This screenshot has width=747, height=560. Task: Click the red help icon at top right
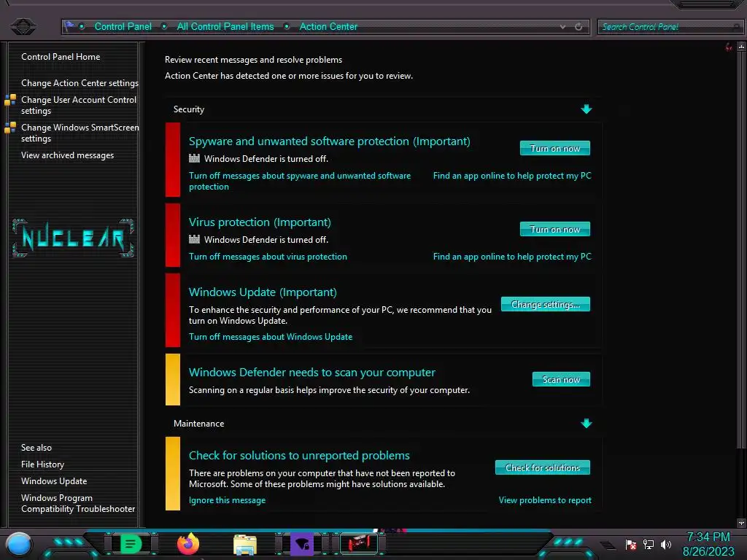pos(729,47)
